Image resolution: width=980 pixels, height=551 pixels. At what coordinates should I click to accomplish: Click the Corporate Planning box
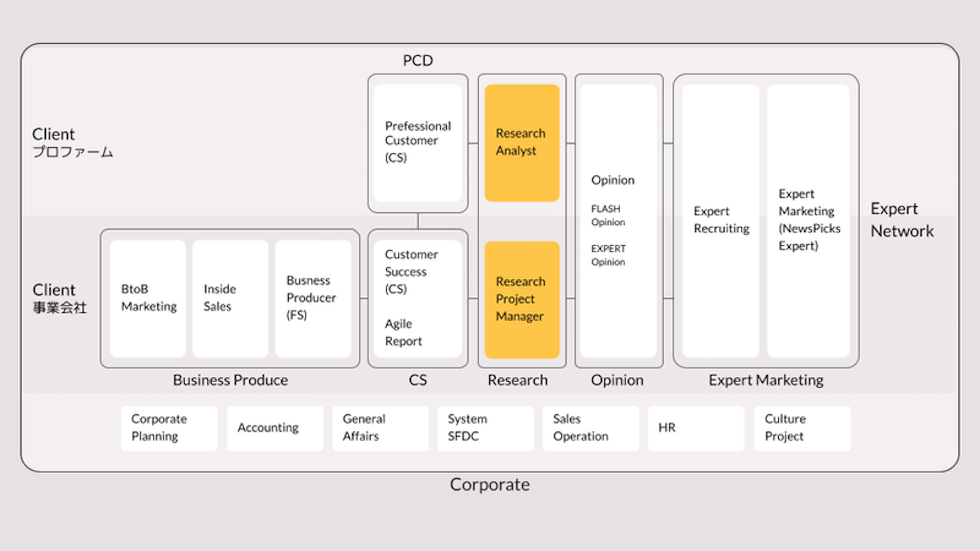[169, 428]
